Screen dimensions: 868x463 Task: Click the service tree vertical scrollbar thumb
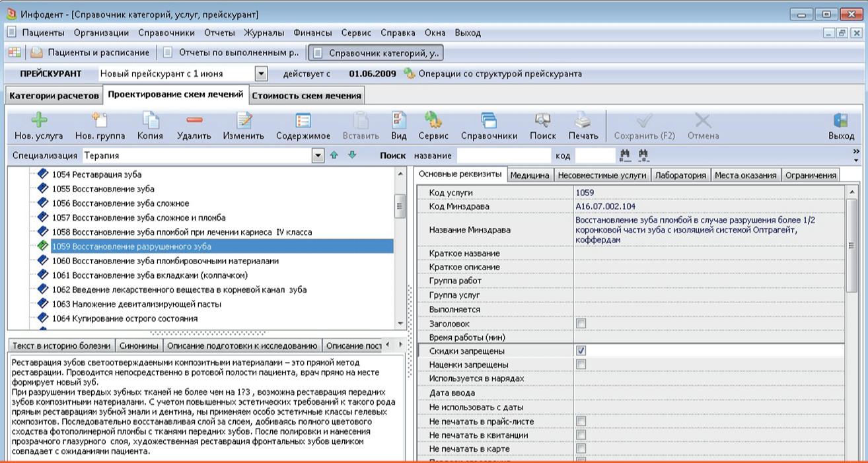click(x=400, y=206)
